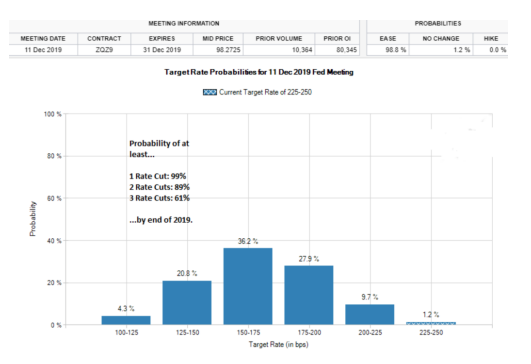531x364 pixels.
Task: Select the 200-225 bar showing 9.7%
Action: (370, 315)
